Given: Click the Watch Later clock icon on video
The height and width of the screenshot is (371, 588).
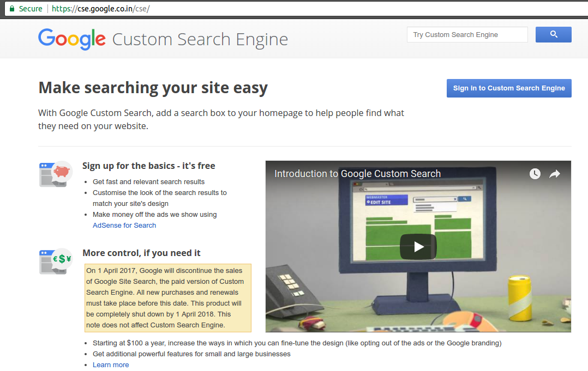Looking at the screenshot, I should (x=535, y=173).
